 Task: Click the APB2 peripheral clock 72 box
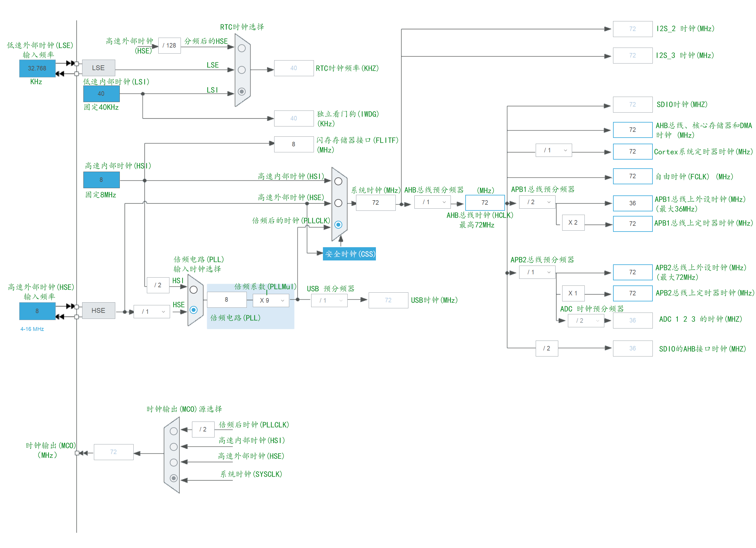click(x=633, y=272)
